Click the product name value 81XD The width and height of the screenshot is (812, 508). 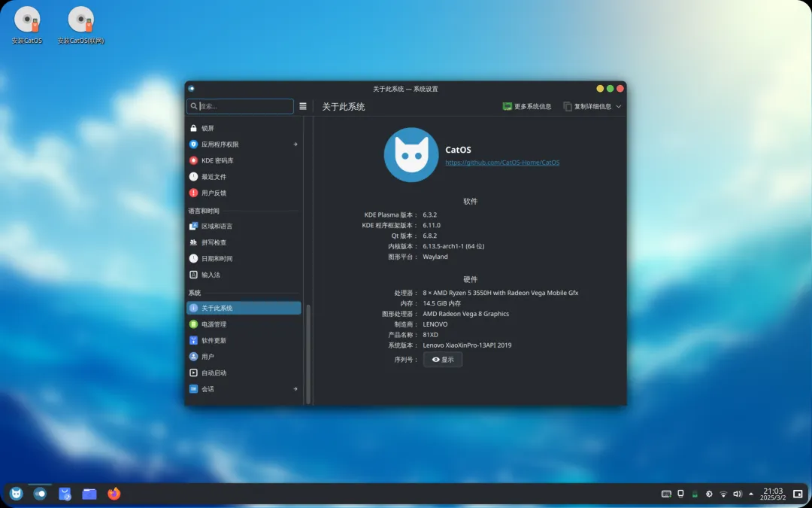[x=430, y=335]
